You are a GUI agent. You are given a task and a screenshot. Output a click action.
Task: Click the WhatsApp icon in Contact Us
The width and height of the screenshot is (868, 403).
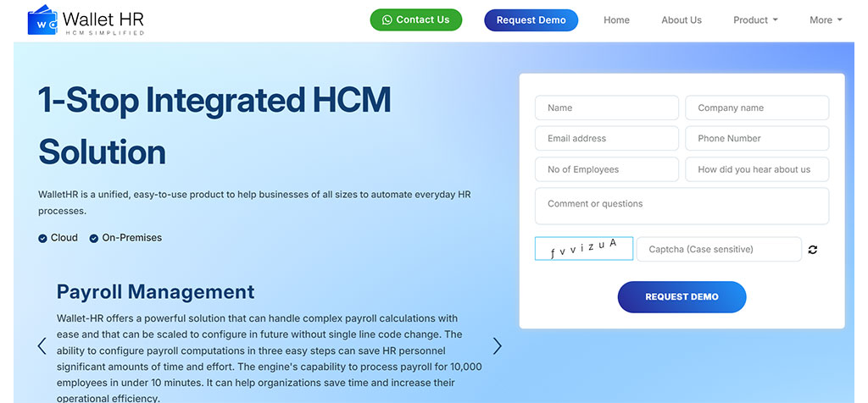point(387,20)
